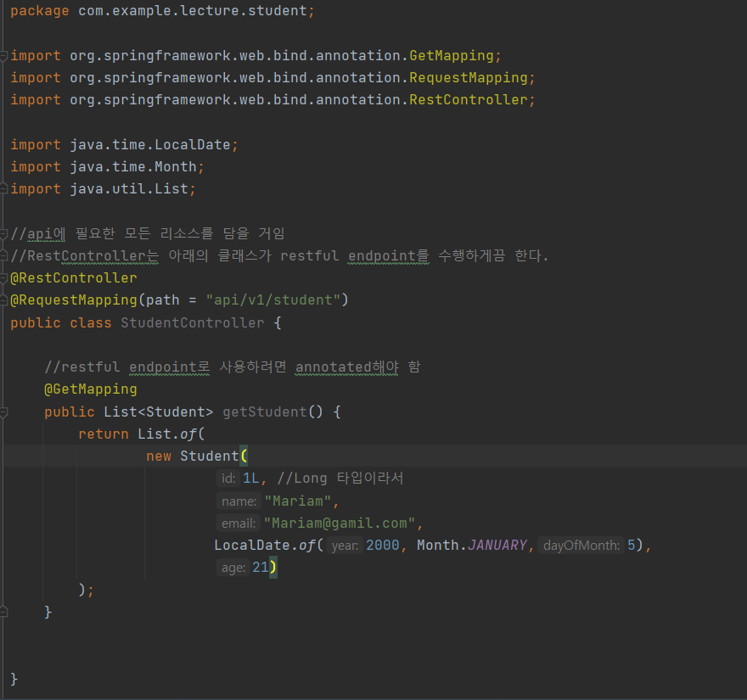Click Month.JANUARY constant
Image resolution: width=747 pixels, height=700 pixels.
tap(472, 546)
